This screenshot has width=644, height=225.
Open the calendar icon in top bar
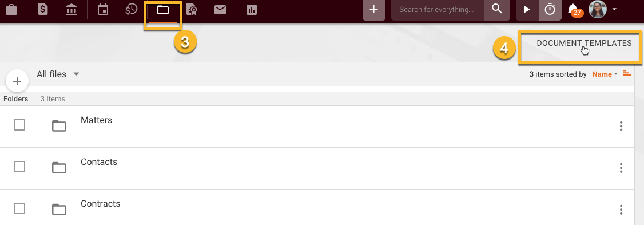[x=103, y=10]
